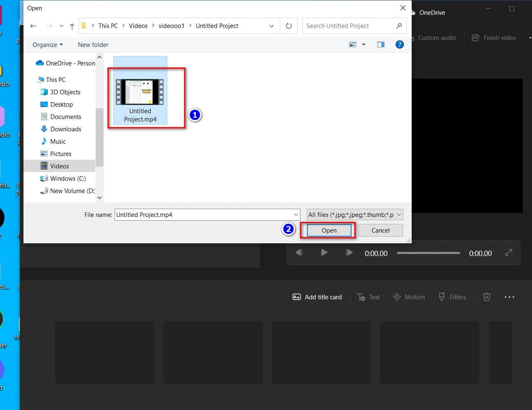Open New Volume (D:) drive in sidebar

pos(68,191)
